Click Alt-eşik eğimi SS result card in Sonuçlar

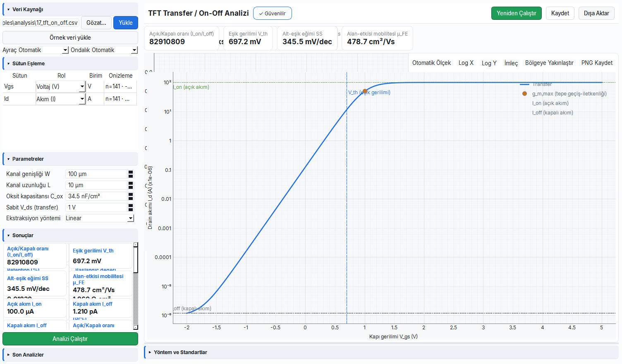(35, 283)
